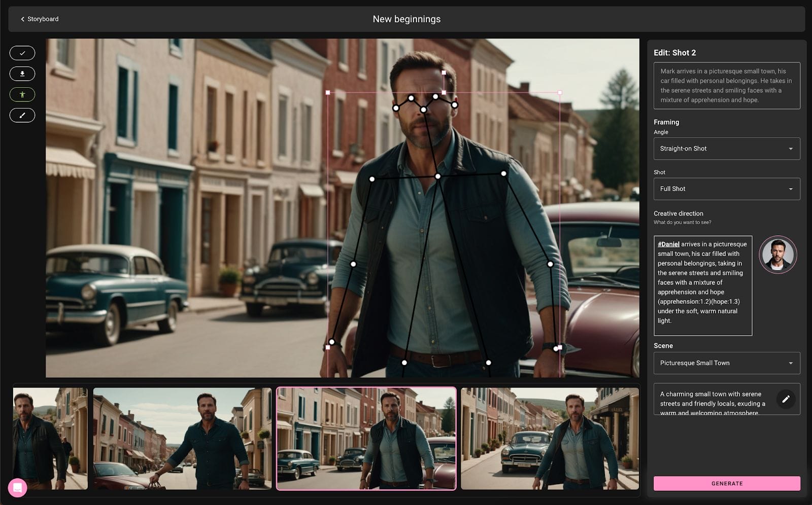Viewport: 812px width, 505px height.
Task: Open the chat support bubble
Action: 17,488
